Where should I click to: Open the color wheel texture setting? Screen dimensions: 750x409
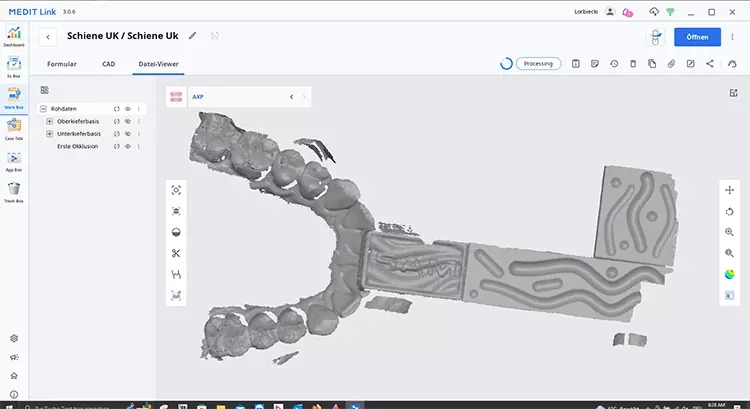point(729,275)
